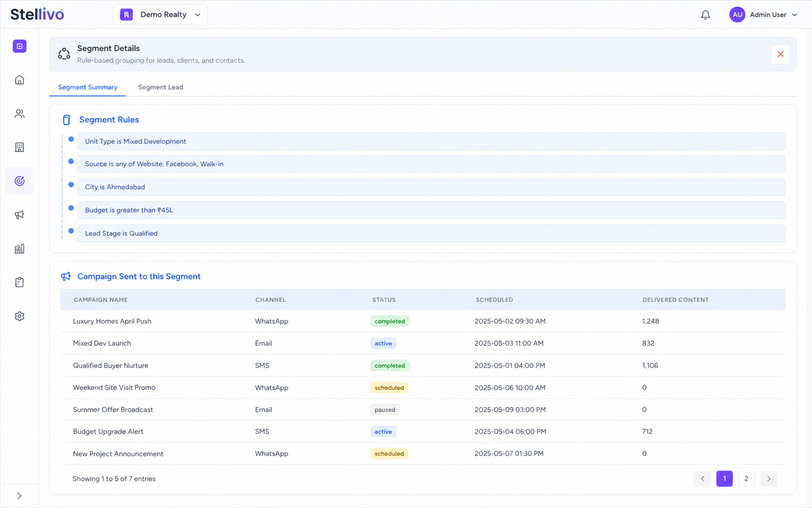Click scheduled time 2025-05-07 01:30 PM

tap(509, 454)
